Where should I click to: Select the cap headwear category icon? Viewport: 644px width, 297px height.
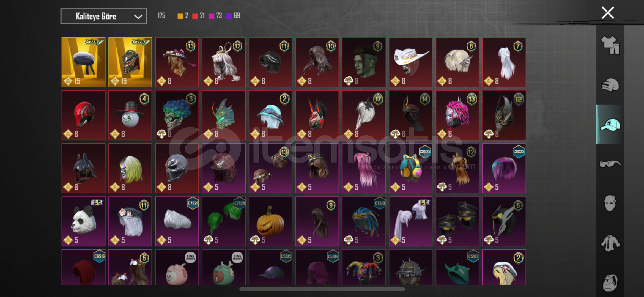[x=610, y=124]
